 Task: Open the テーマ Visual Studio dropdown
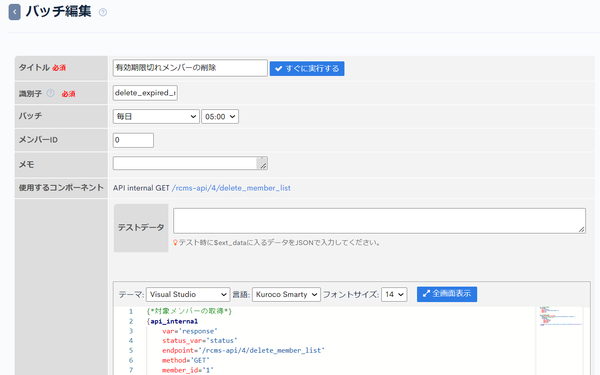[x=188, y=295]
